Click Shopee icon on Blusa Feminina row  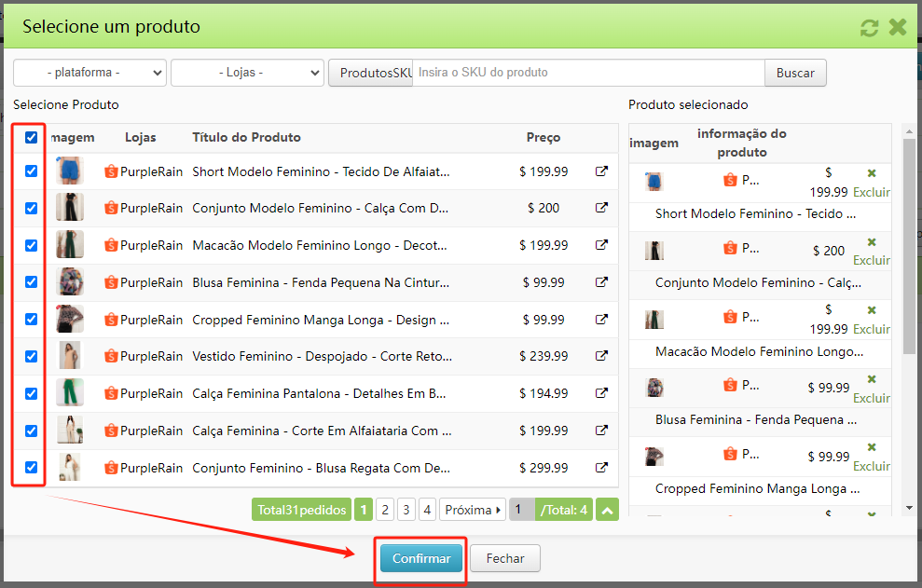112,282
